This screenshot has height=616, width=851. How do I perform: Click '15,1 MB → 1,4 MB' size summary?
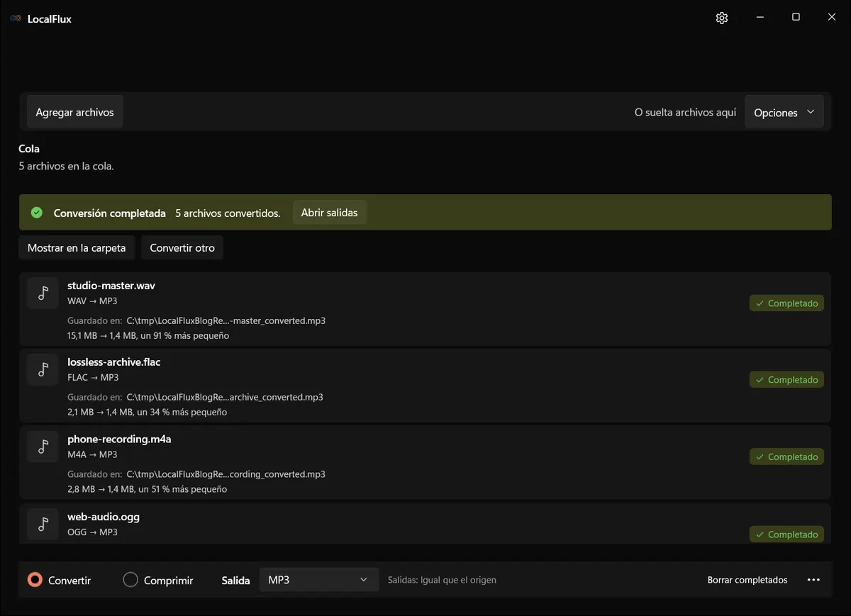(x=148, y=335)
